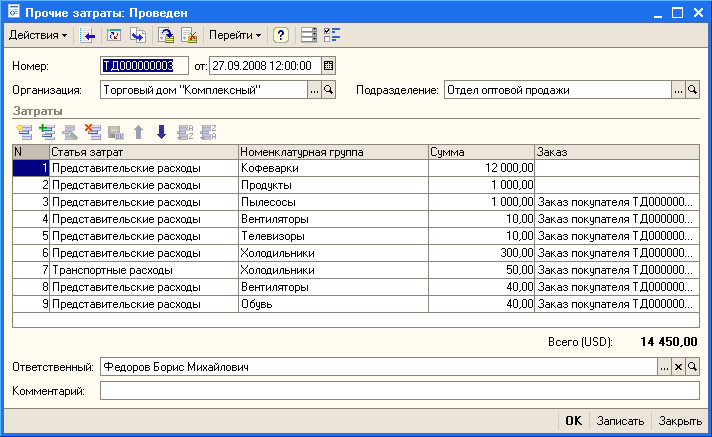Click the checklist settings toolbar icon
Screen dimensions: 712x437
coord(332,35)
